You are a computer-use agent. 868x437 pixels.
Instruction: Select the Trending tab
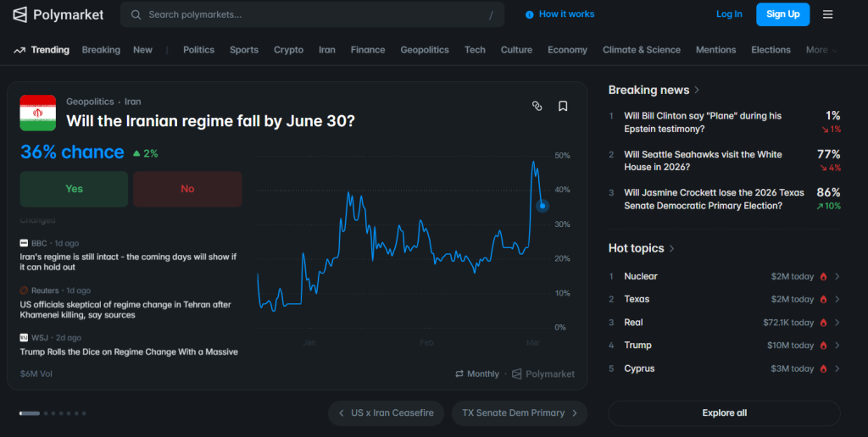coord(42,50)
